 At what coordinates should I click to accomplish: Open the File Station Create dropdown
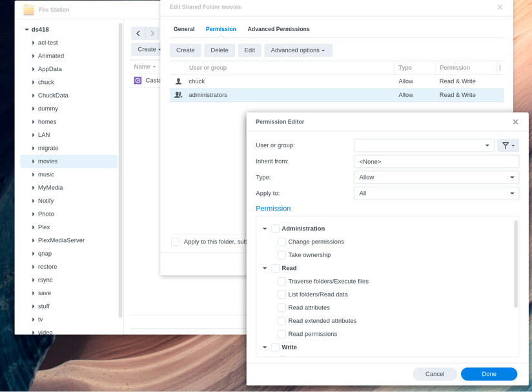[146, 50]
